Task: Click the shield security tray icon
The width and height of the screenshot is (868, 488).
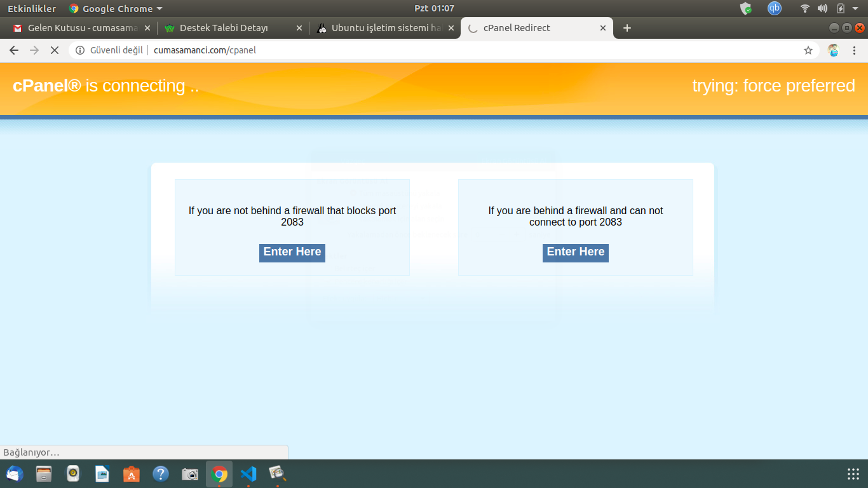Action: click(746, 8)
